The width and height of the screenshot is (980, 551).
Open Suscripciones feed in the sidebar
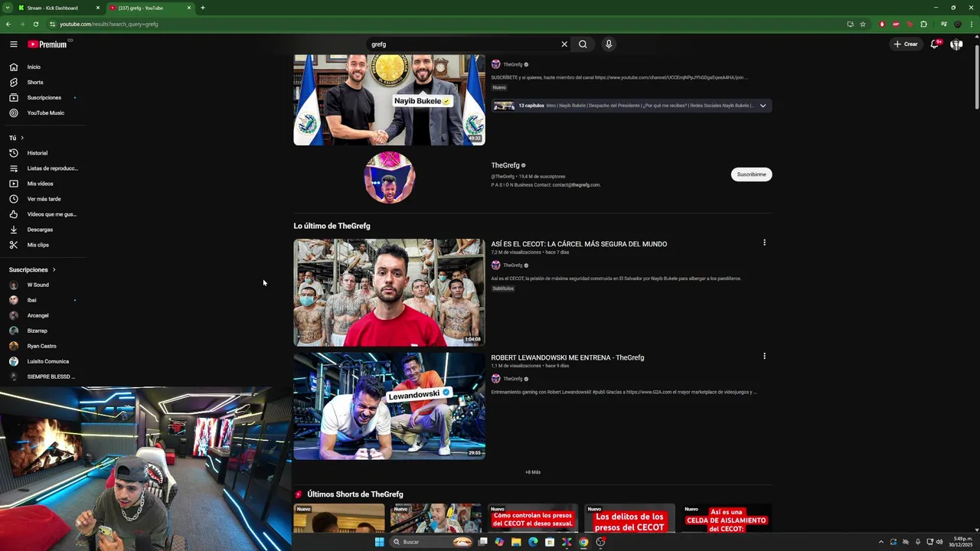click(44, 97)
